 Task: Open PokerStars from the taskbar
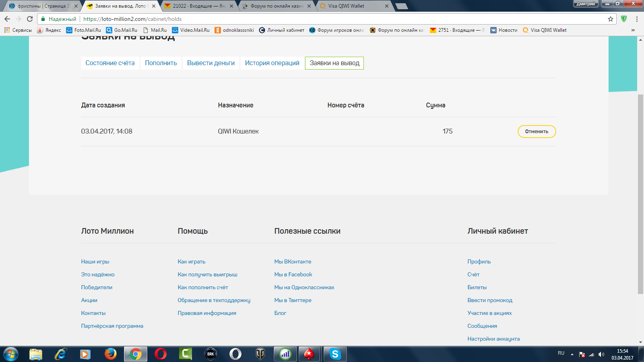pos(309,354)
